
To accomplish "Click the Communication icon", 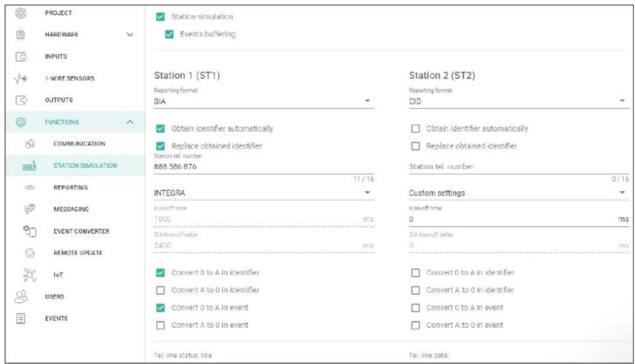I will click(x=29, y=144).
